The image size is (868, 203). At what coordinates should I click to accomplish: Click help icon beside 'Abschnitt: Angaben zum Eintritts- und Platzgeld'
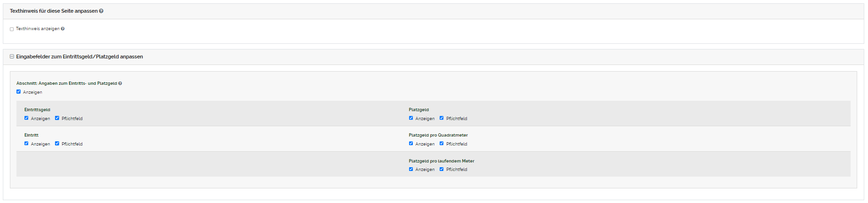[x=120, y=83]
